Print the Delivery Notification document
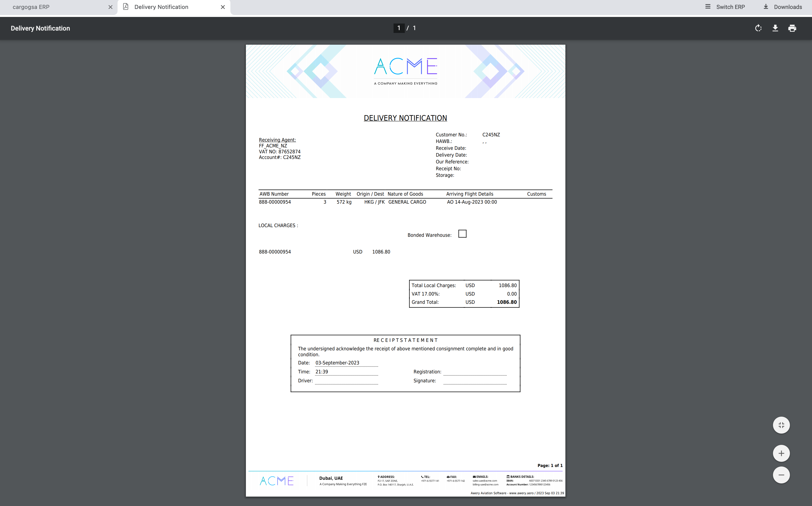Screen dimensions: 812x506 (x=792, y=28)
